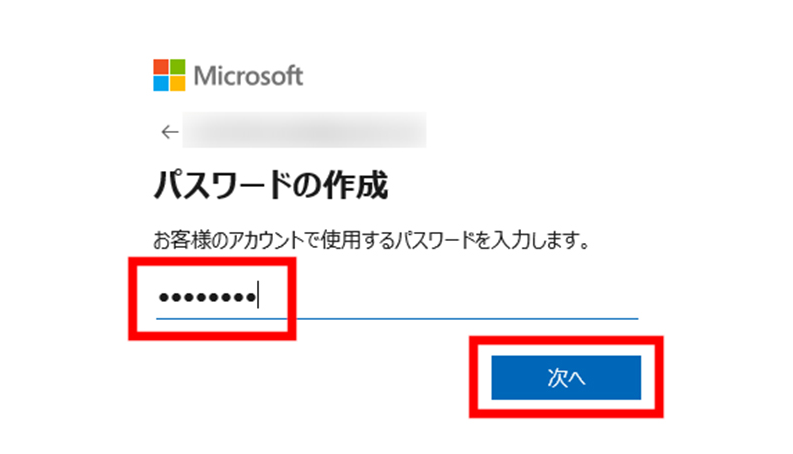Go back to the previous sign-up step

tap(170, 132)
